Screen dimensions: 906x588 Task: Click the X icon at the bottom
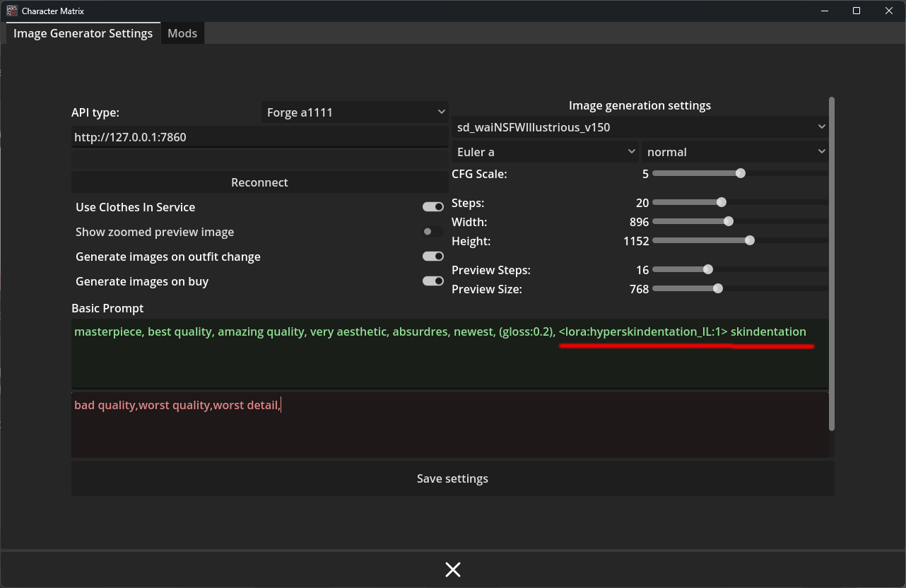(453, 570)
